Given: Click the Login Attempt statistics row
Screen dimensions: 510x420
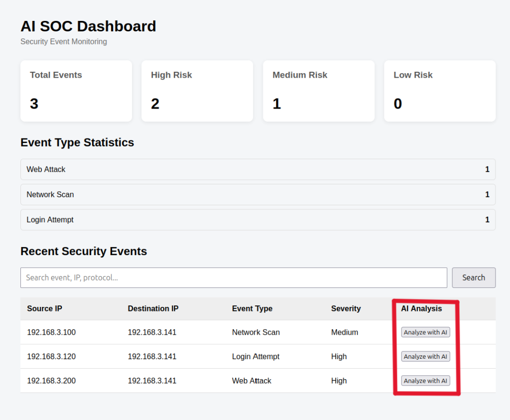Looking at the screenshot, I should [x=258, y=220].
